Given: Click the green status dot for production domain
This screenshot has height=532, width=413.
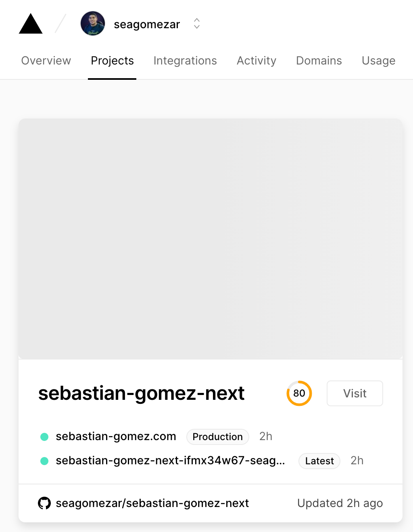Looking at the screenshot, I should click(44, 437).
